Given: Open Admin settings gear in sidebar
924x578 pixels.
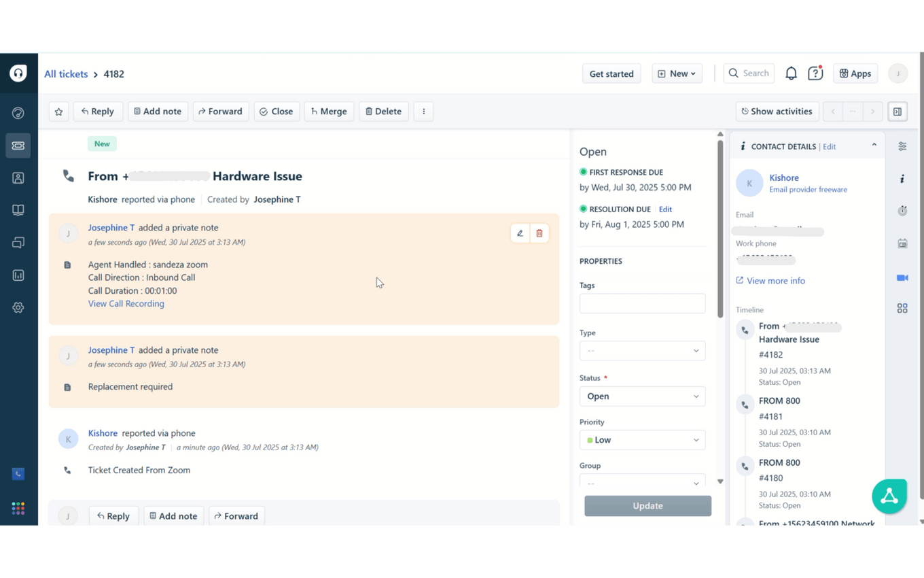Looking at the screenshot, I should point(18,307).
